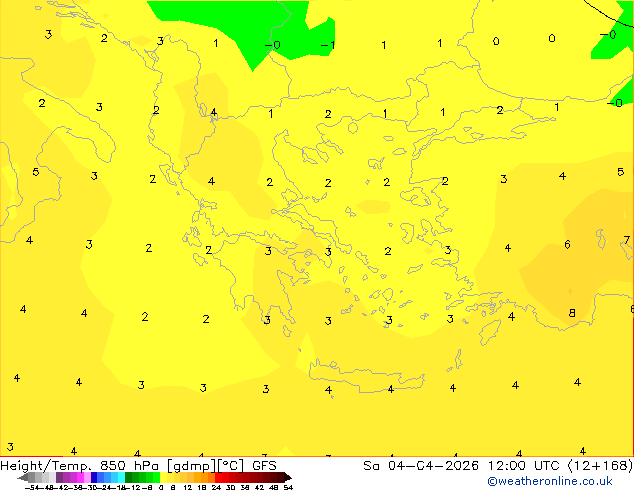Click the 'GFS' model label
Image resolution: width=634 pixels, height=490 pixels.
coord(264,465)
